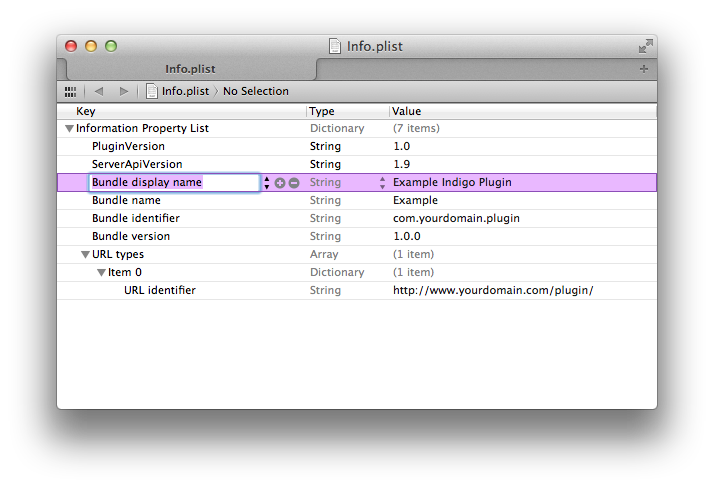Go forward with the right arrow
The height and width of the screenshot is (488, 714).
click(123, 92)
